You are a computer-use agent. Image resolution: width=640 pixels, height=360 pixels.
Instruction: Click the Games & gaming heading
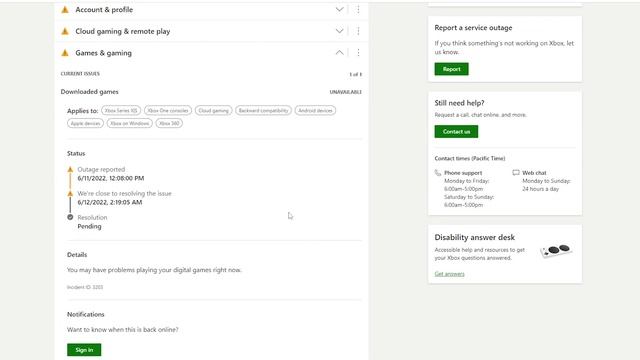[103, 53]
